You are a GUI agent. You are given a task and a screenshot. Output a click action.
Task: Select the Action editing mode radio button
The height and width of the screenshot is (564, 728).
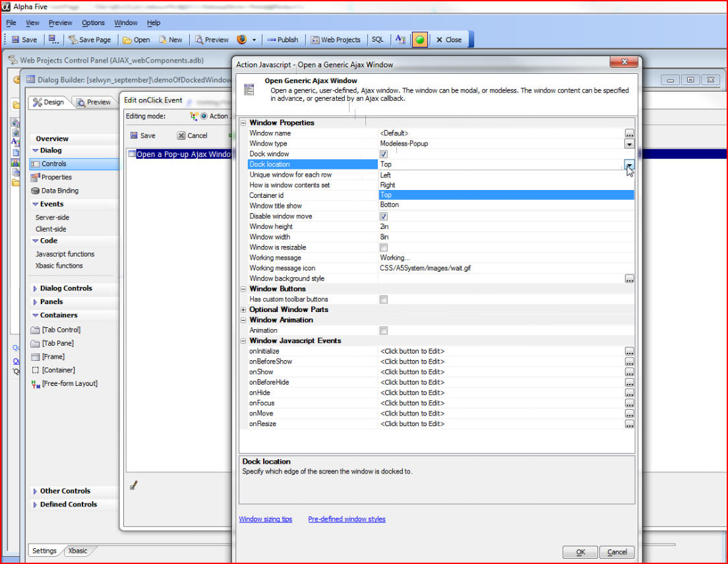click(204, 116)
